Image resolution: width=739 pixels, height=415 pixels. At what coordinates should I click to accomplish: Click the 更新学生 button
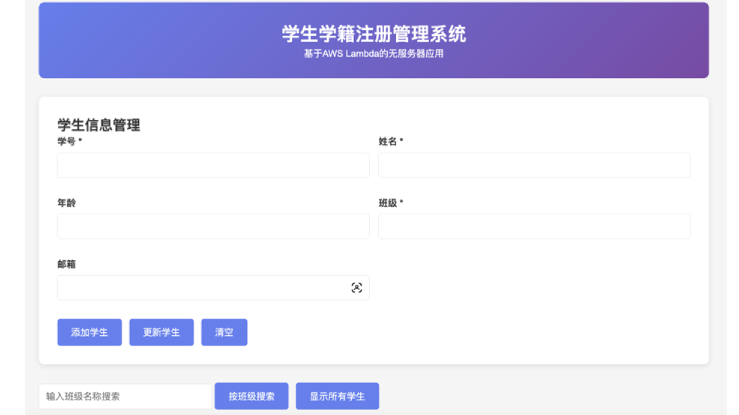coord(161,333)
